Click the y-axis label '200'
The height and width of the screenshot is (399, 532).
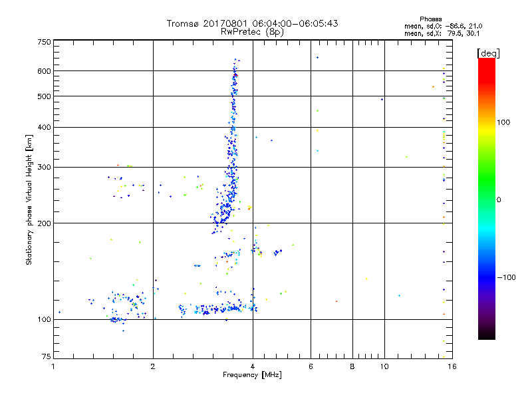click(44, 223)
